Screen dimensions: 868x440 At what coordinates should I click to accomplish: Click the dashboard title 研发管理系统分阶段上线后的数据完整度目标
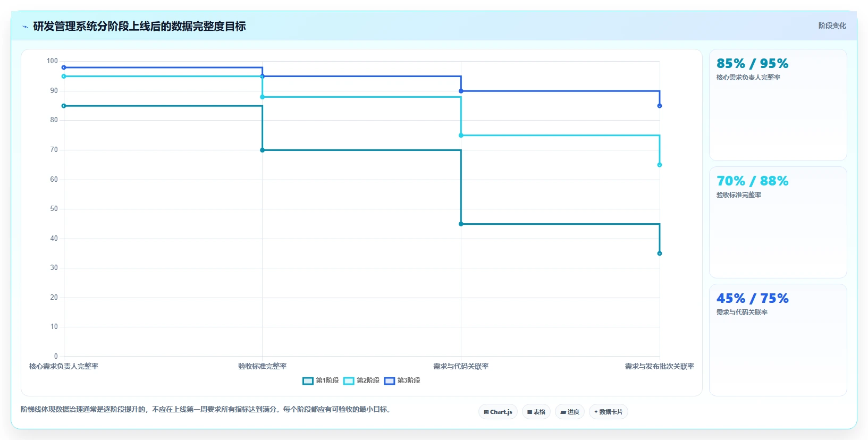[x=139, y=27]
